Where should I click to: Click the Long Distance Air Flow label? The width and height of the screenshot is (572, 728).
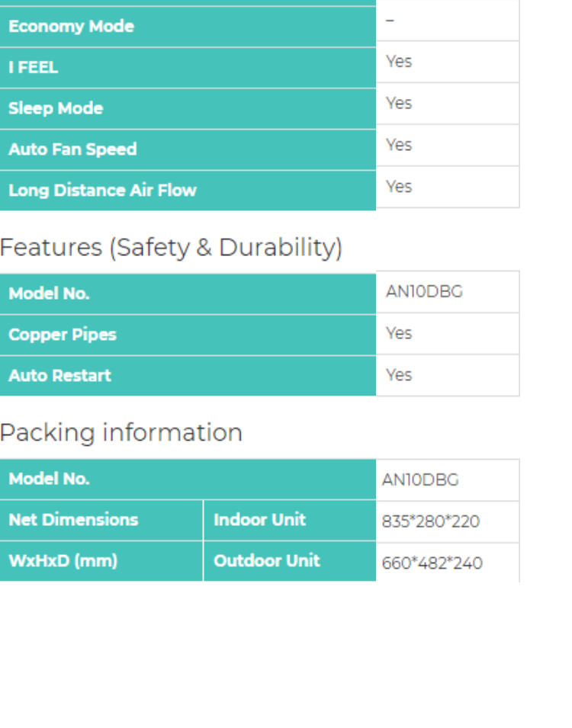coord(102,191)
